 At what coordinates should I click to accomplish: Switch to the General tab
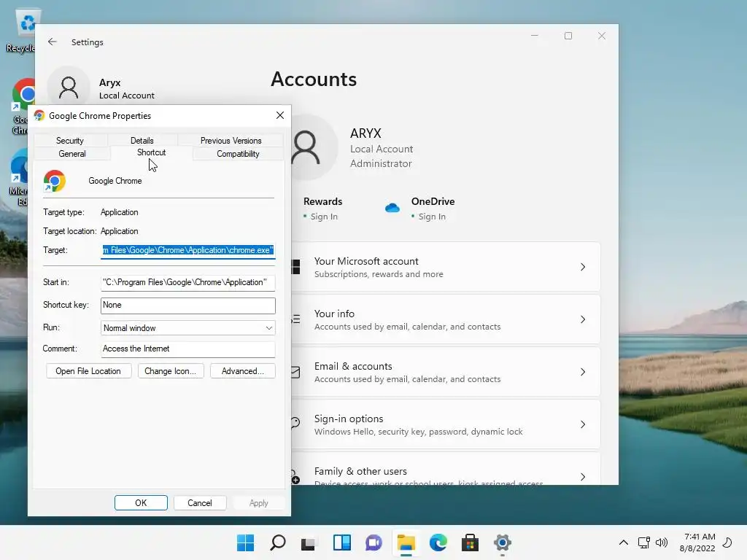(72, 154)
